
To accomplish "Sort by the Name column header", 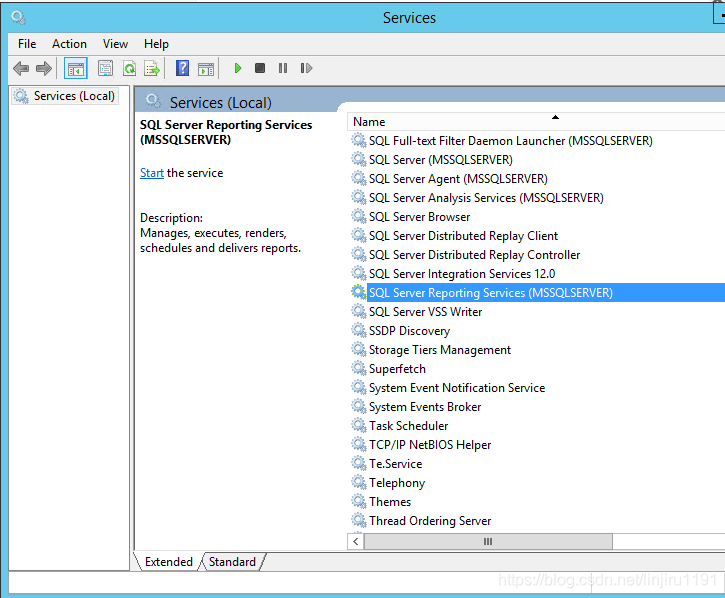I will [536, 122].
